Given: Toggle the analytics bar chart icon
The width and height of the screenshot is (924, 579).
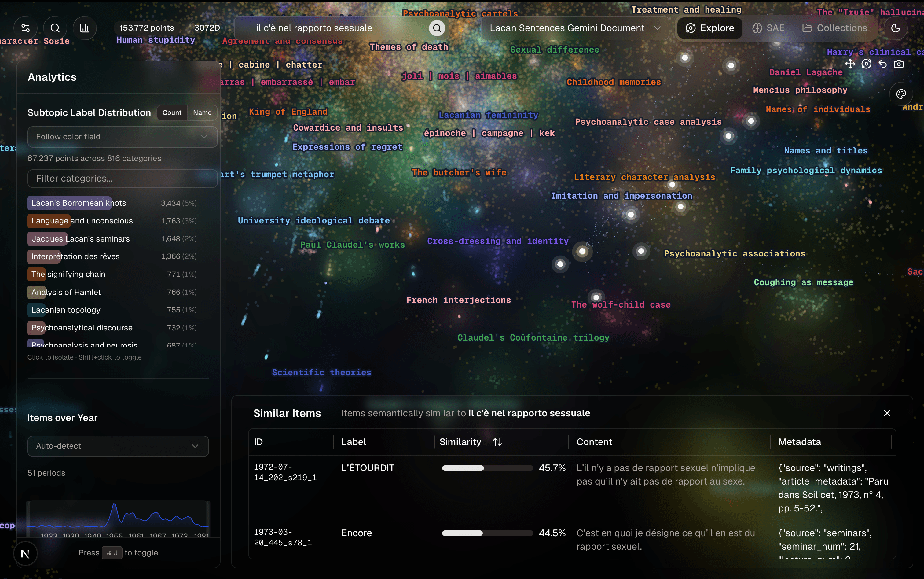Looking at the screenshot, I should click(x=85, y=28).
